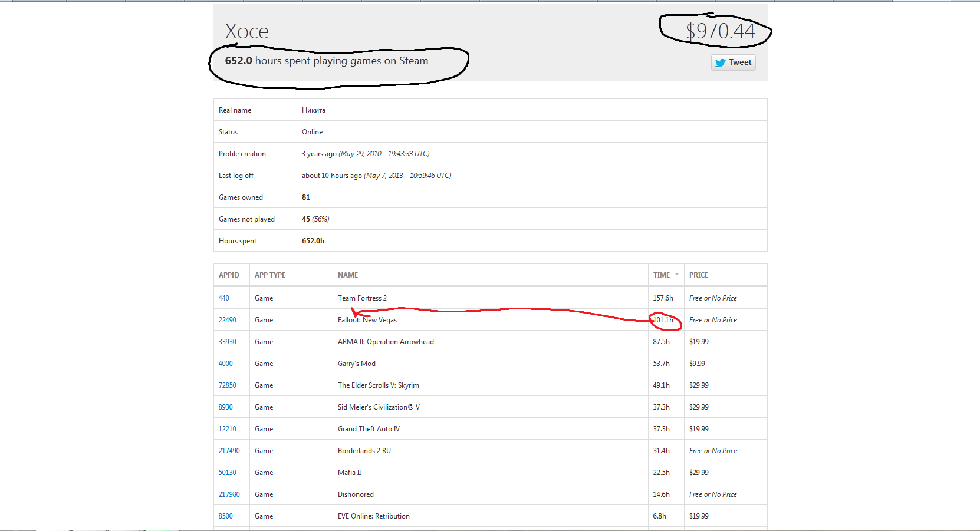This screenshot has height=531, width=980.
Task: Select Sid Meier's Civilization V name
Action: (x=379, y=407)
